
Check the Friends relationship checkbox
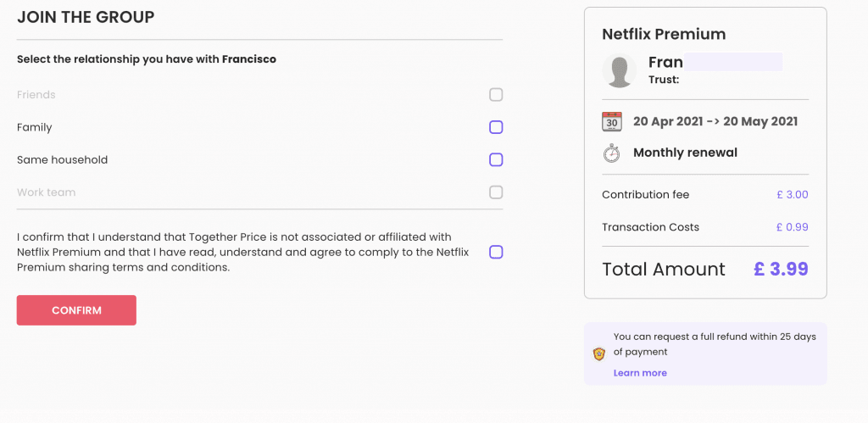coord(496,95)
